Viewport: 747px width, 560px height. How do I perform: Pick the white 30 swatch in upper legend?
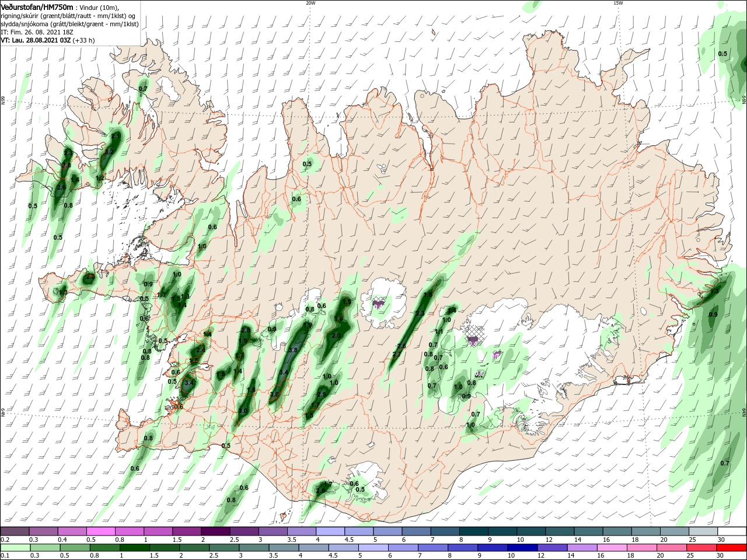(732, 531)
